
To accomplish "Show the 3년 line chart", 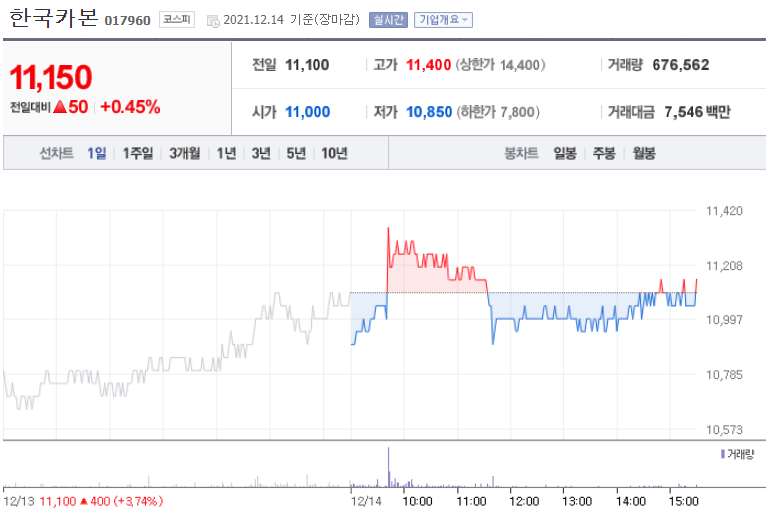I will point(261,153).
